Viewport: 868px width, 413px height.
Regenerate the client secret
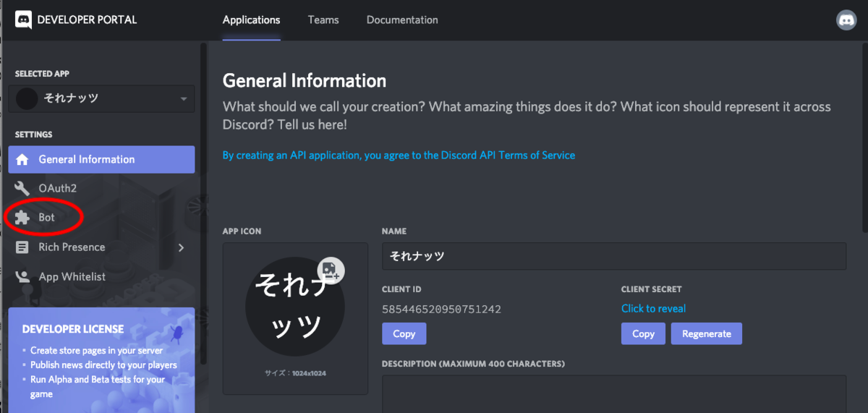[x=707, y=333]
